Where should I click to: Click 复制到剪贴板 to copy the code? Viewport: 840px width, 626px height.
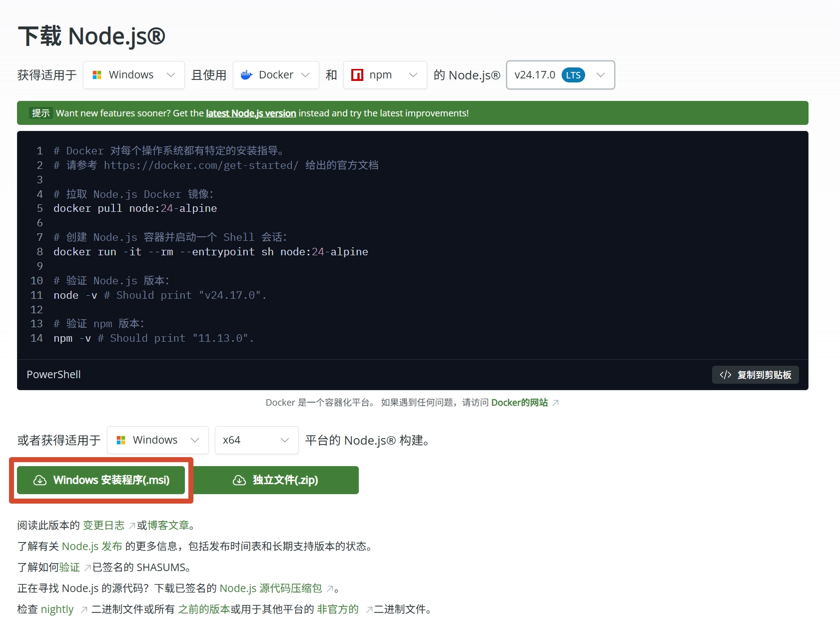click(x=756, y=375)
